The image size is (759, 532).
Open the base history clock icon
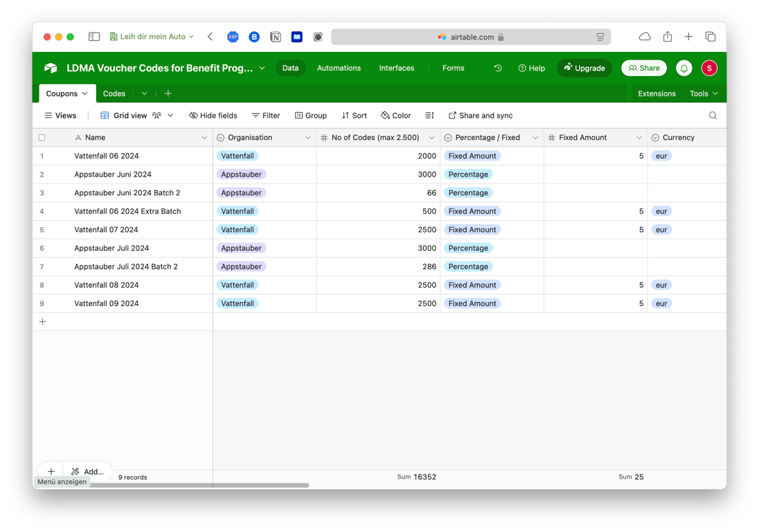point(498,69)
